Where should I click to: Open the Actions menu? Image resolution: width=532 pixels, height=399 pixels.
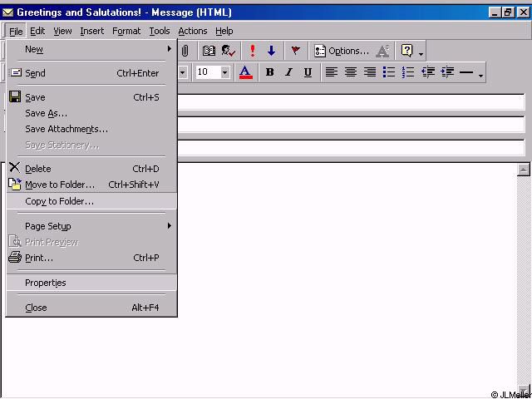pos(192,31)
